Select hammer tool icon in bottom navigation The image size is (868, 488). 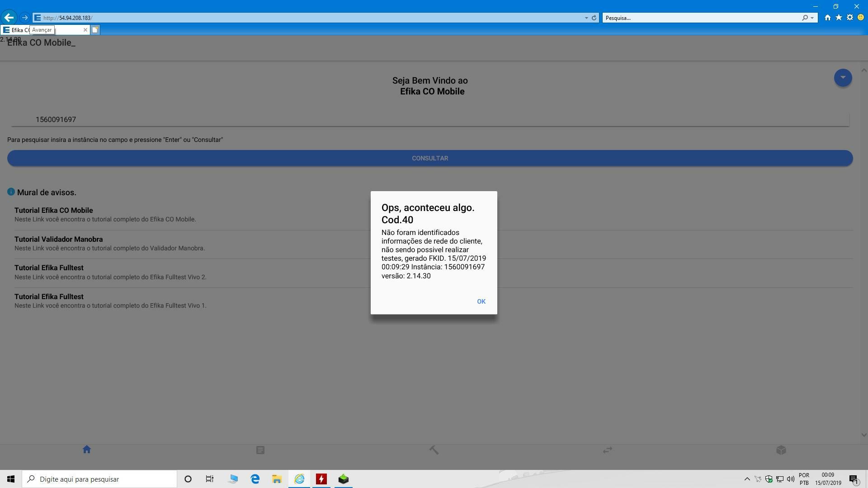click(x=434, y=450)
